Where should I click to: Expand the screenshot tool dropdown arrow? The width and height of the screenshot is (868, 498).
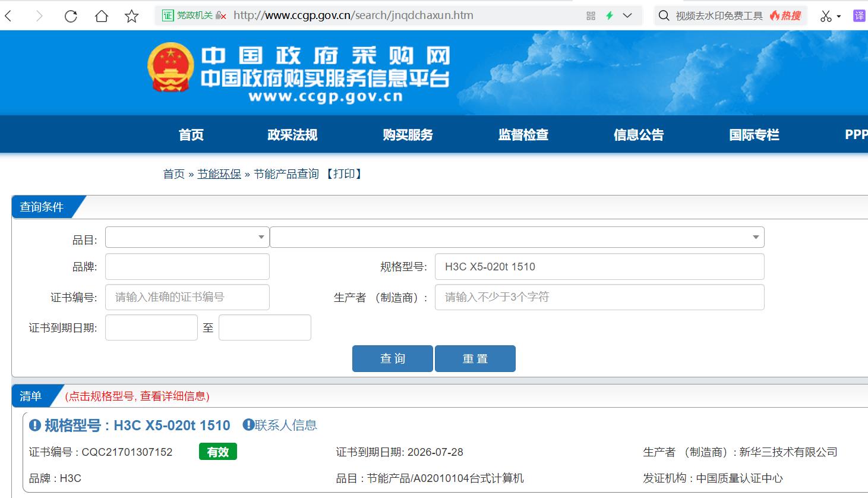(839, 17)
